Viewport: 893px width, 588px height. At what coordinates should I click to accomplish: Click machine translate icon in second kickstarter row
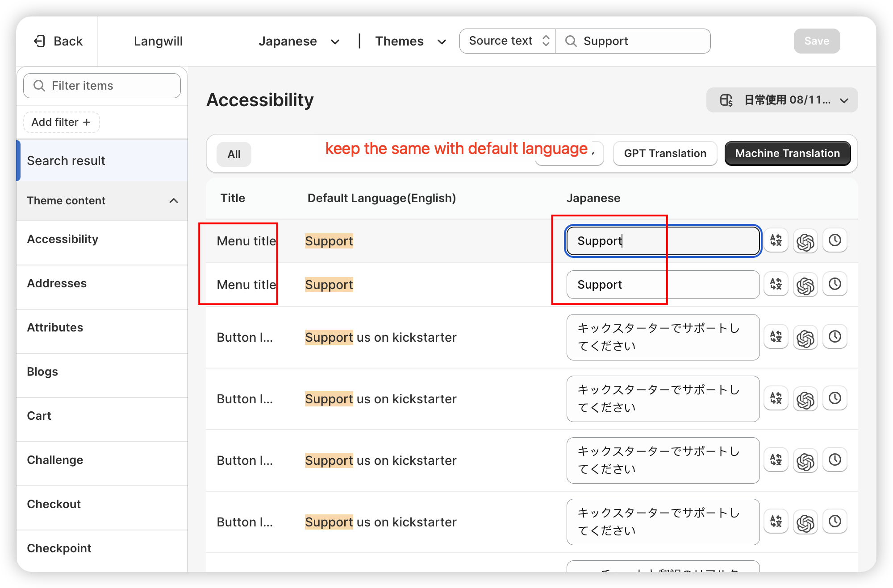(x=776, y=398)
